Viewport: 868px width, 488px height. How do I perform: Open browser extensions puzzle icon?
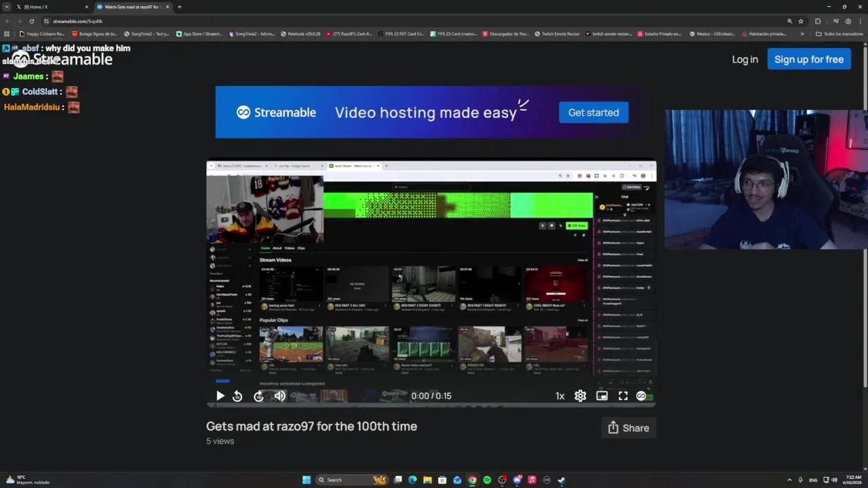(818, 21)
